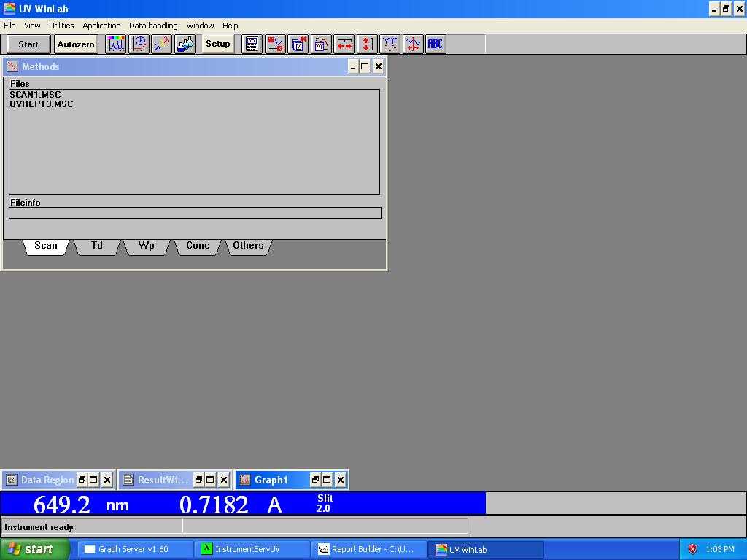Click the horizontal red arrows scale icon
The width and height of the screenshot is (747, 560).
(344, 44)
